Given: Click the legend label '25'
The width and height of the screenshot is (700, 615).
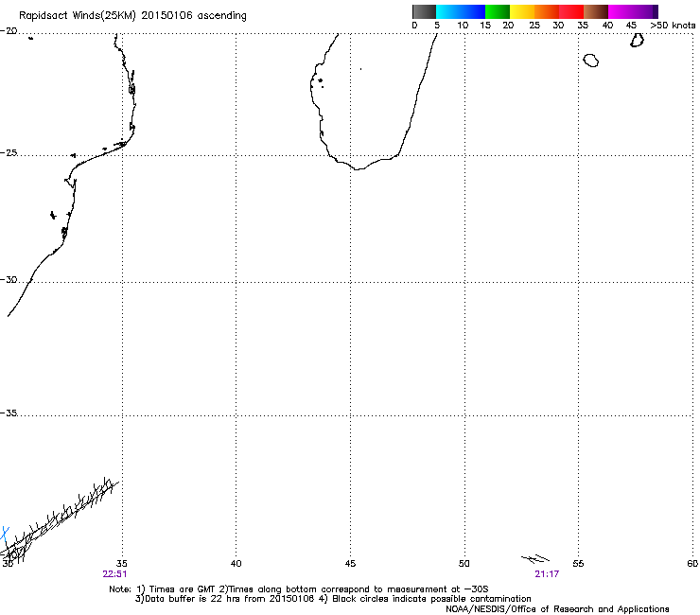Looking at the screenshot, I should pos(534,26).
